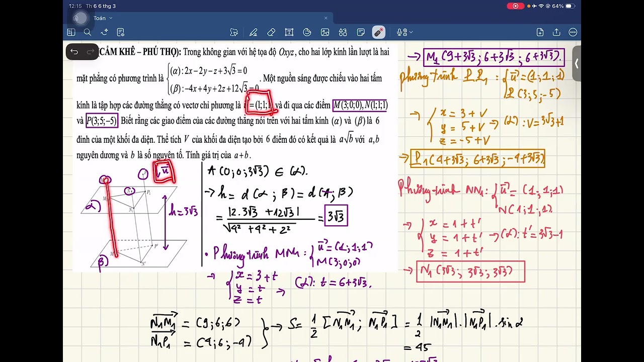Tap the geometry diagram of two planes
Image resolution: width=644 pixels, height=362 pixels.
(x=135, y=221)
